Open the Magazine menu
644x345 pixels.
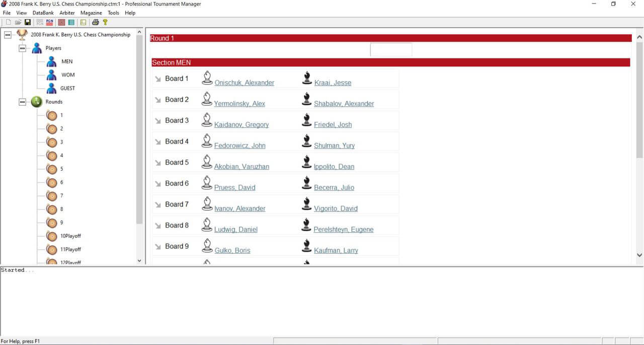tap(91, 13)
